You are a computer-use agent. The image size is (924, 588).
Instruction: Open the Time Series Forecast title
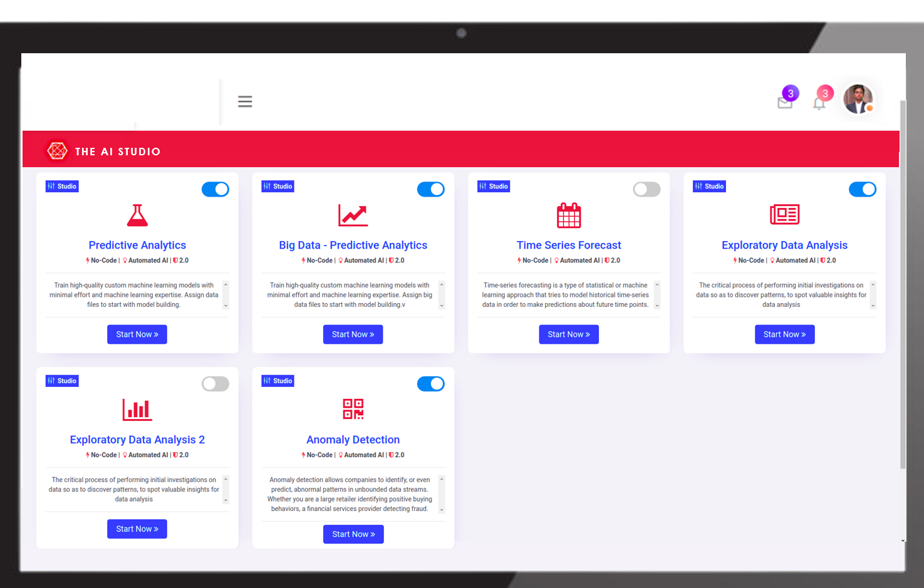(x=569, y=245)
